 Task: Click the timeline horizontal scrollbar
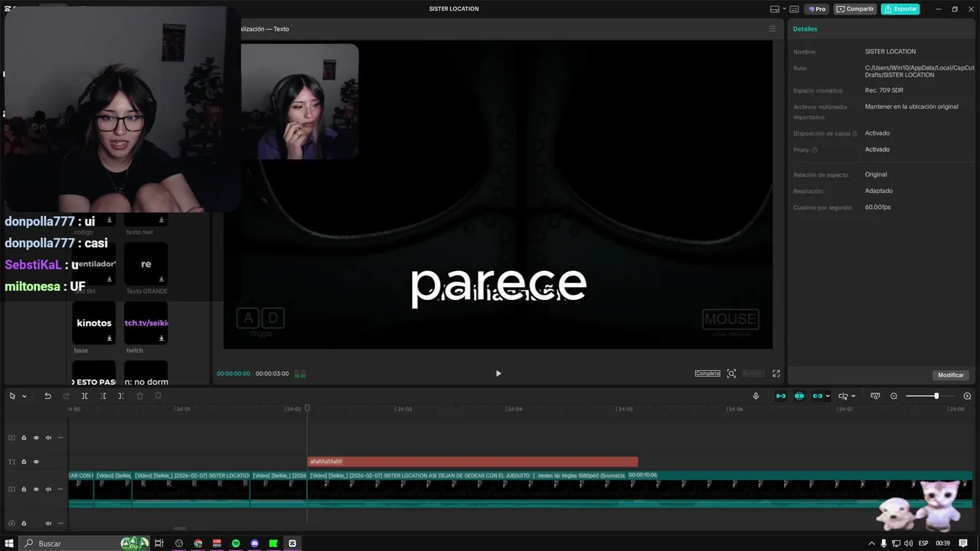180,528
